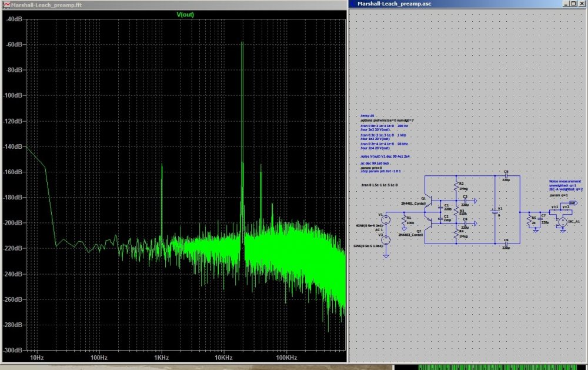
Task: Select the .step param prb directive
Action: 380,171
